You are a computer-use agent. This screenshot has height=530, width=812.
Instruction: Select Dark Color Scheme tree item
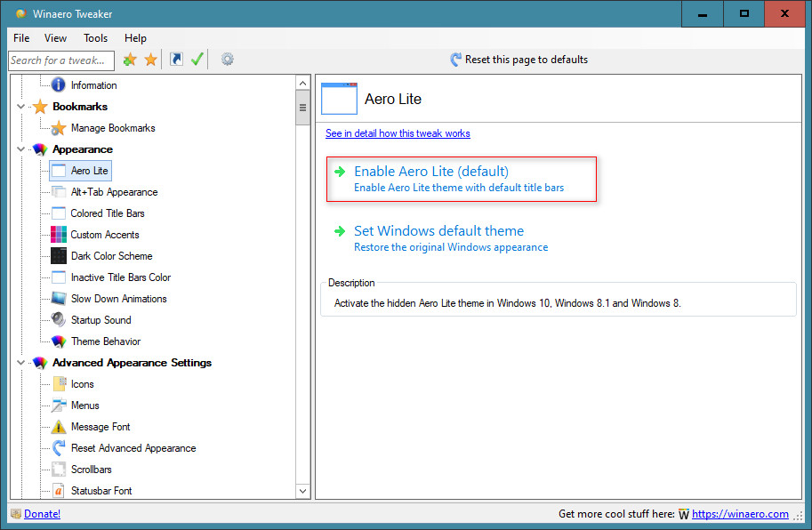point(111,256)
